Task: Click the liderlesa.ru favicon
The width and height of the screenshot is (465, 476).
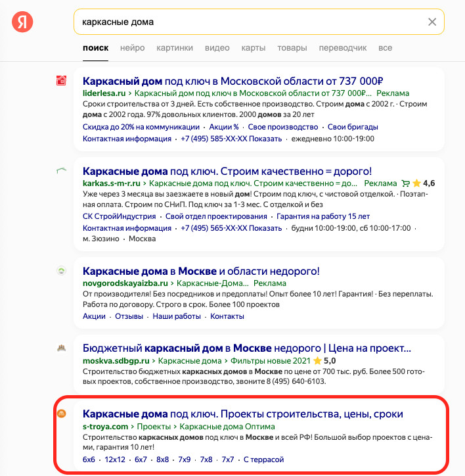Action: click(61, 82)
